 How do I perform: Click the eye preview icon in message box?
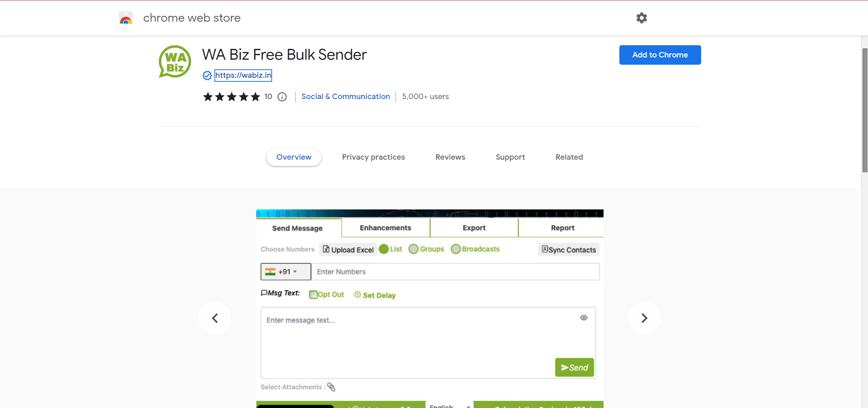(x=584, y=318)
